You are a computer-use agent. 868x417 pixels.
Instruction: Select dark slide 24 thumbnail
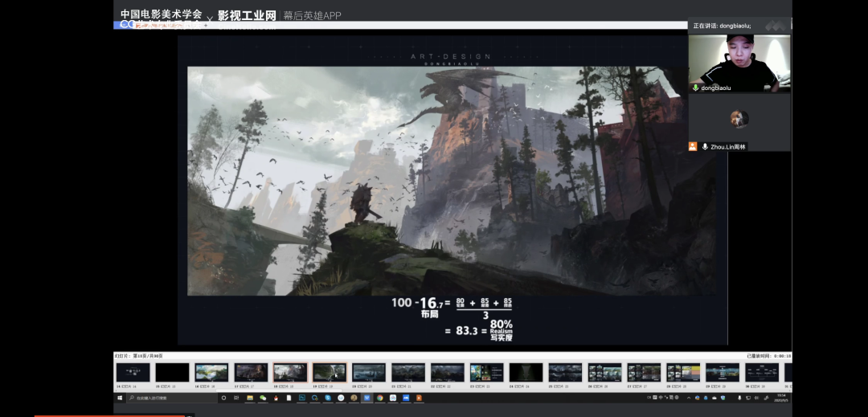pyautogui.click(x=526, y=373)
